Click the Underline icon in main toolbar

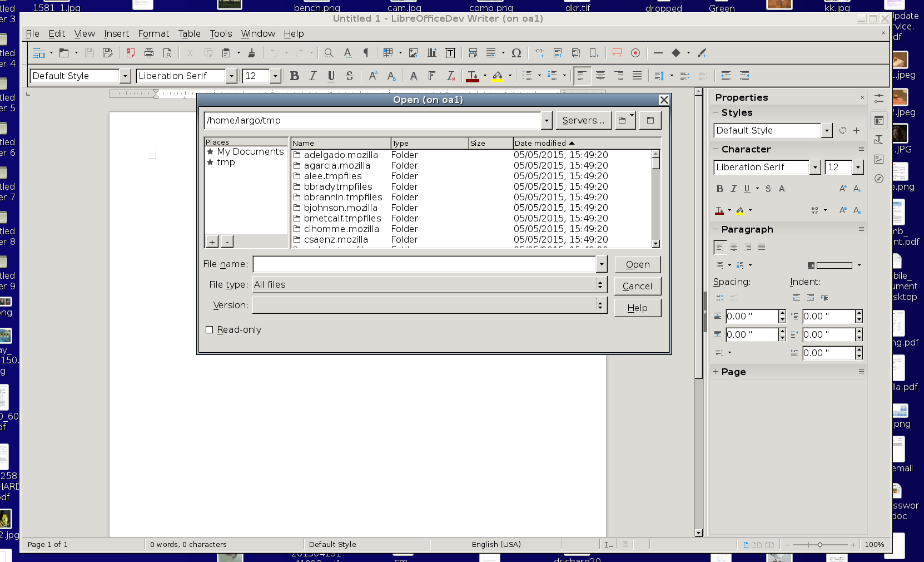331,76
